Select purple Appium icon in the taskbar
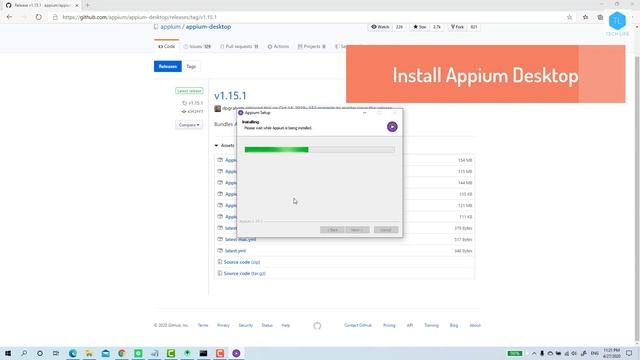Screen dimensions: 640x360 236,353
